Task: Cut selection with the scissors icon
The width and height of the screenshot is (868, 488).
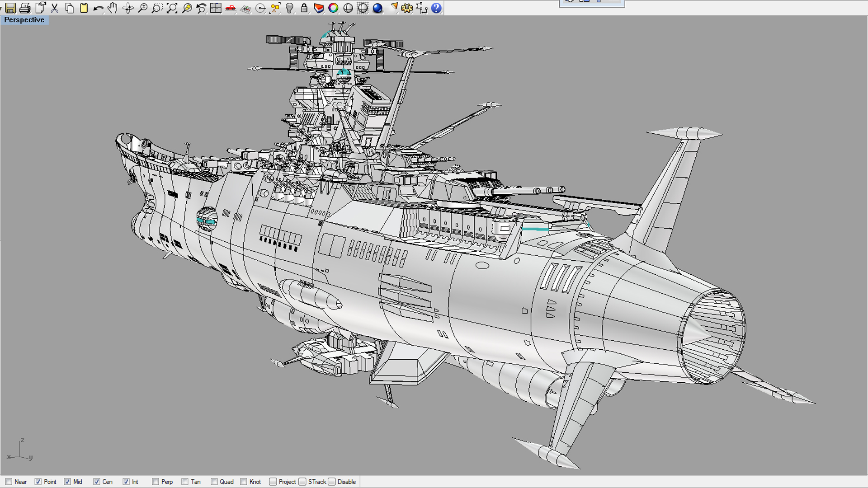Action: coord(55,8)
